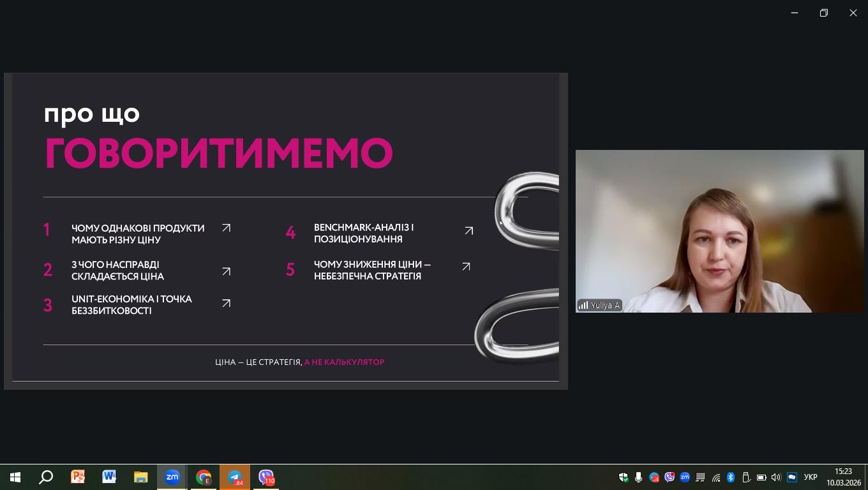Open Telegram with 84 unread badge
Screen dimensions: 868x490
235,477
